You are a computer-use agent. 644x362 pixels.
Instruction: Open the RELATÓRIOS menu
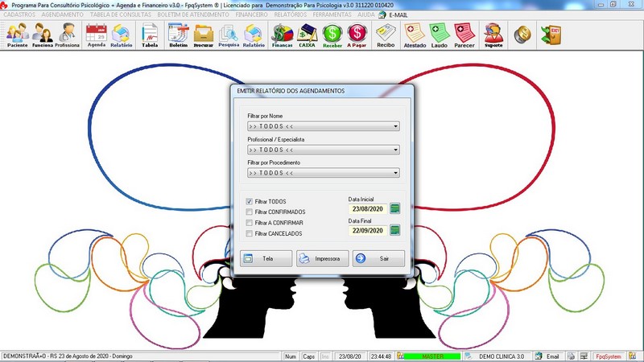[291, 14]
